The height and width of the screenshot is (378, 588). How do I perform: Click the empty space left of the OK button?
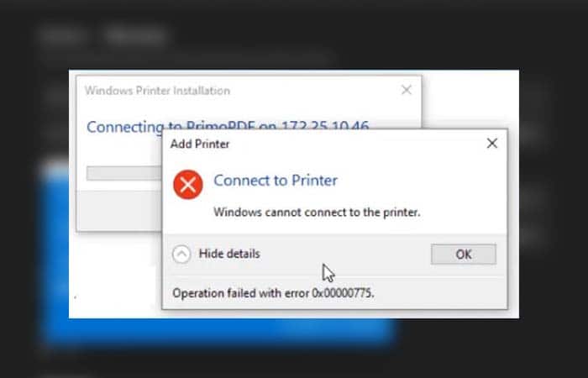(x=353, y=254)
